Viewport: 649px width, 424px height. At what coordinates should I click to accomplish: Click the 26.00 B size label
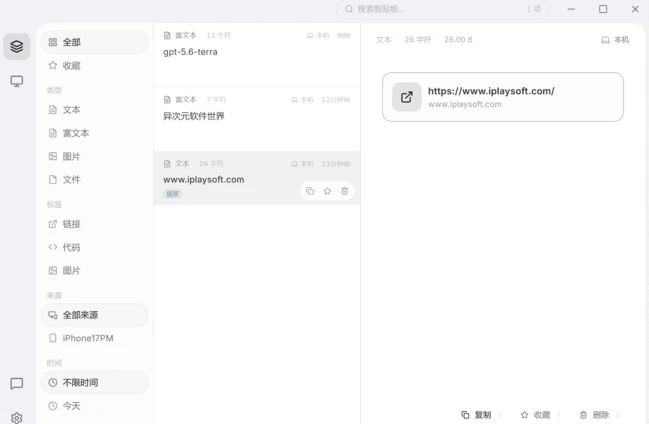[x=458, y=40]
